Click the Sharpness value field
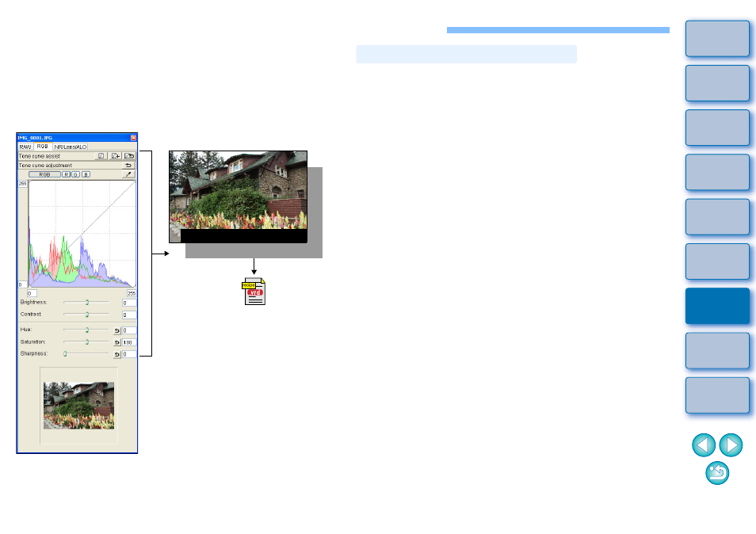 click(x=129, y=354)
